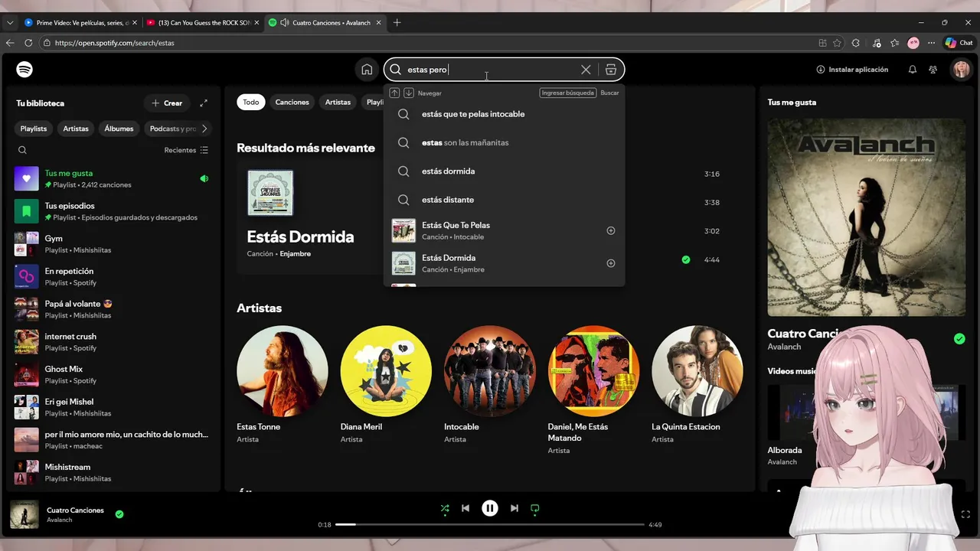The height and width of the screenshot is (551, 980).
Task: Toggle saved check for now-playing Cuatro Canciones
Action: coord(119,514)
